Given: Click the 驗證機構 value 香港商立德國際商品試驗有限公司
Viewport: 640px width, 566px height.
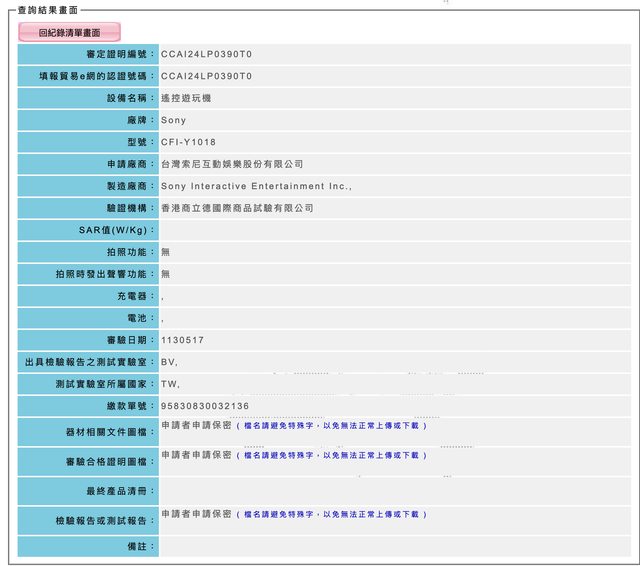Looking at the screenshot, I should click(x=237, y=208).
